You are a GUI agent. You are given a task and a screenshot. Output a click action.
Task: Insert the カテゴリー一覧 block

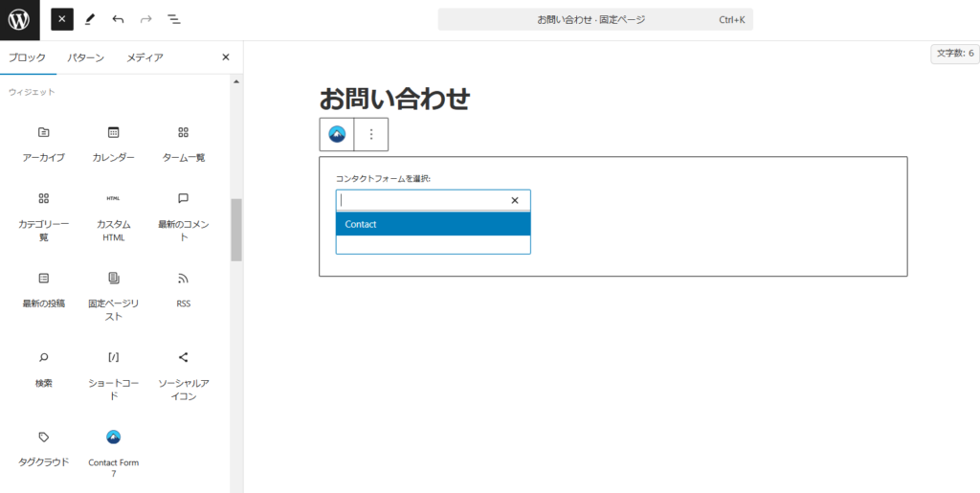44,217
